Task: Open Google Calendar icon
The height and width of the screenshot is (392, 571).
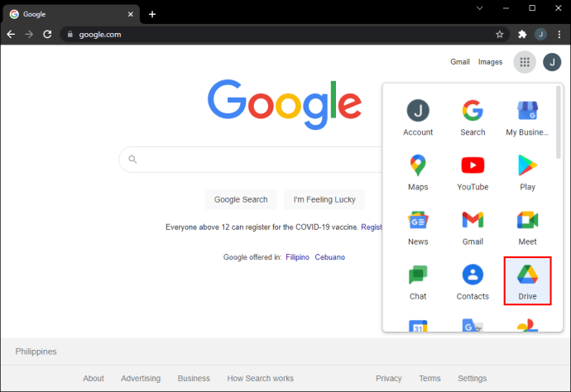Action: (x=418, y=325)
